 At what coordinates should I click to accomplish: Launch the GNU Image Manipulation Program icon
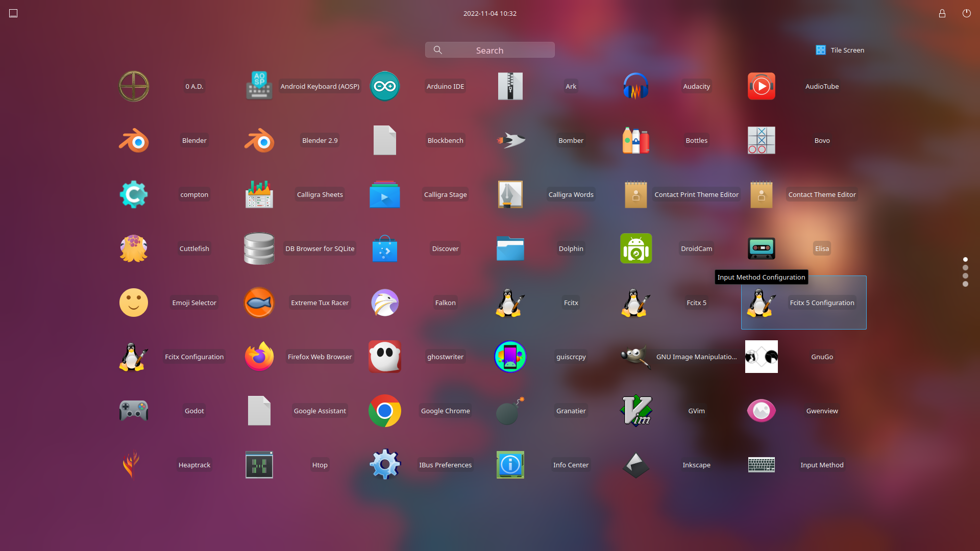pyautogui.click(x=636, y=357)
